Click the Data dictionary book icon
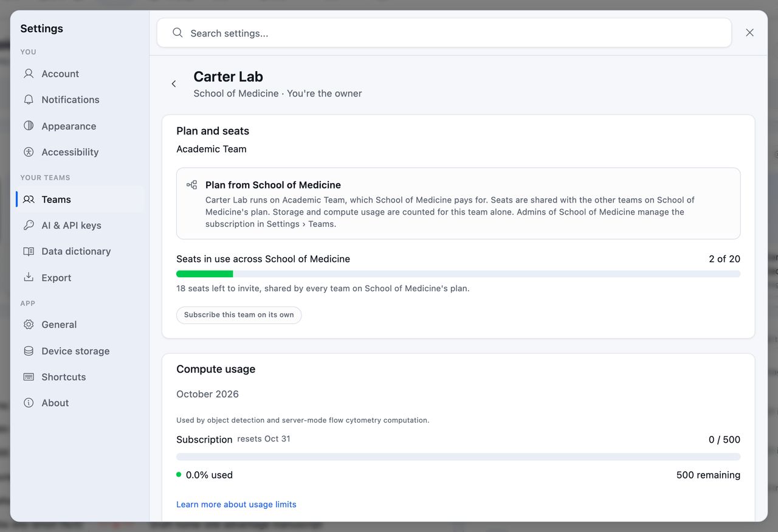This screenshot has height=532, width=778. (x=29, y=251)
